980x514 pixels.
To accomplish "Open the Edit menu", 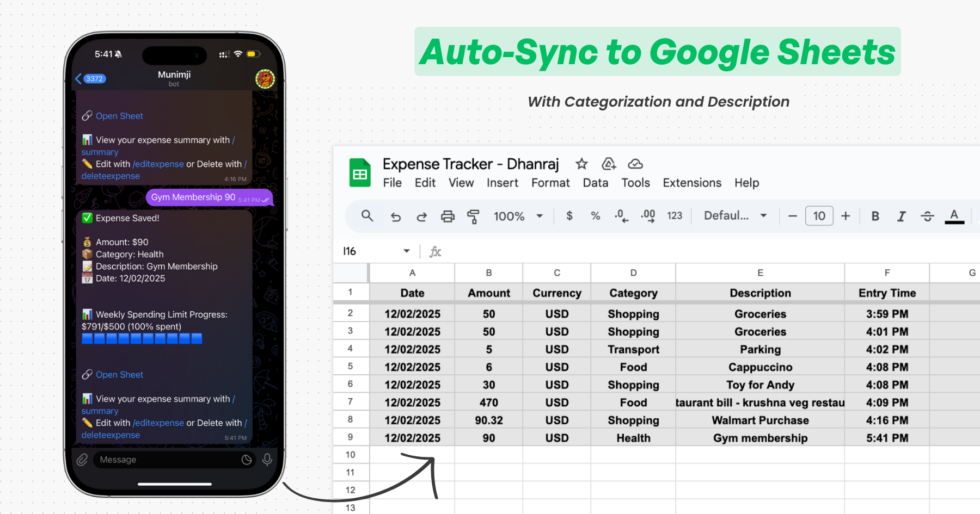I will [425, 183].
